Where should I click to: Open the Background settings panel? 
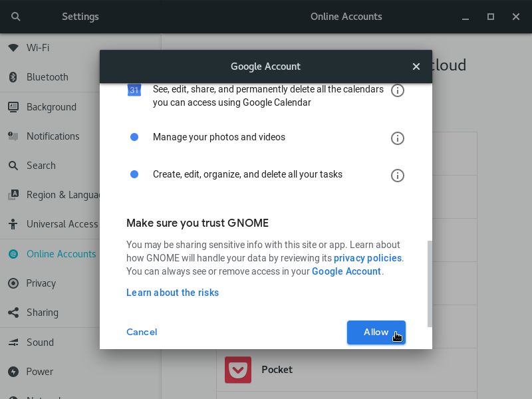(x=51, y=107)
